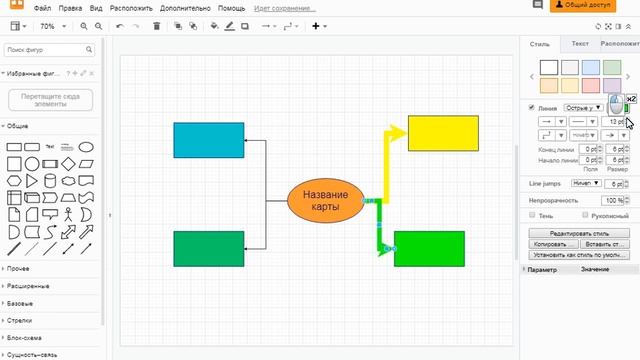This screenshot has height=360, width=640.
Task: Select the callout speech bubble shape
Action: pyautogui.click(x=50, y=214)
